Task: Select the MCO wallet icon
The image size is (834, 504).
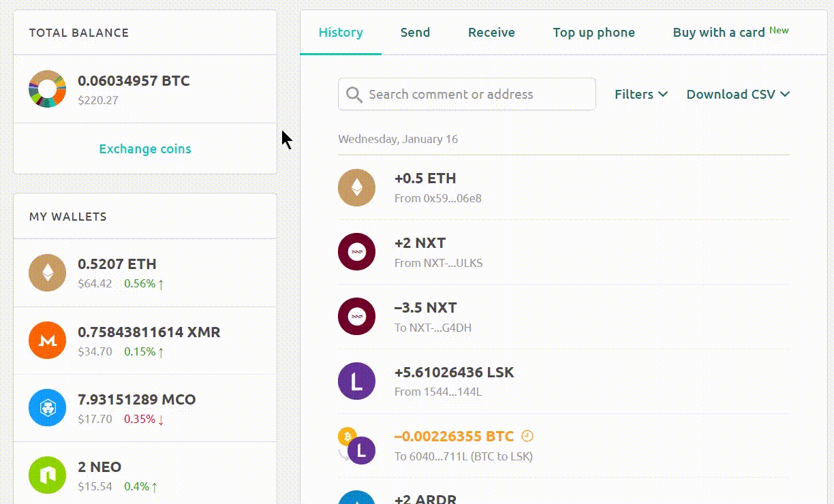Action: (46, 407)
